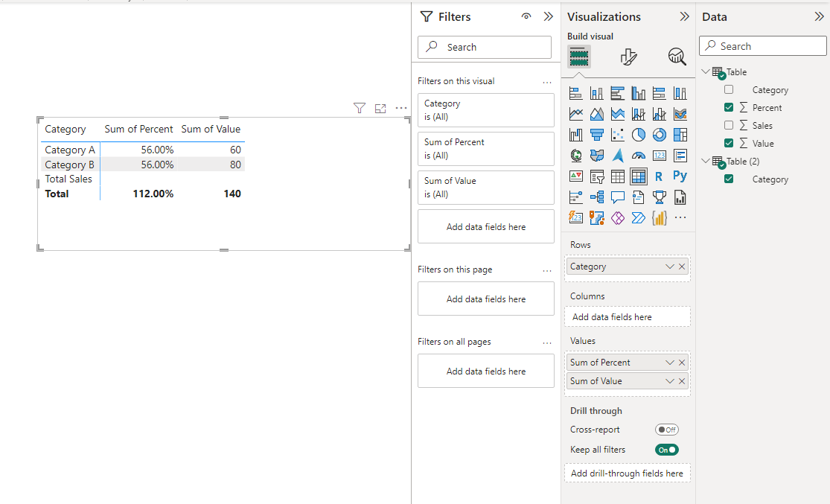Switch to the Format visual tab
The height and width of the screenshot is (504, 830).
[628, 57]
